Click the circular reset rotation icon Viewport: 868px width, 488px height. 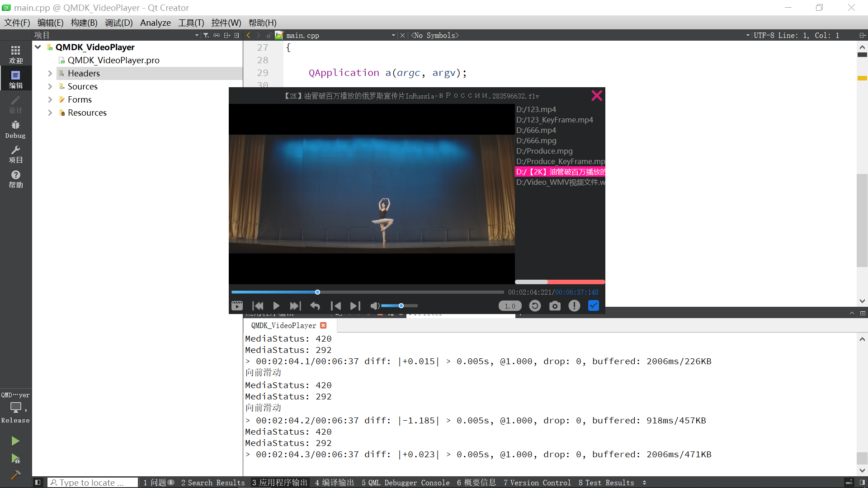(x=535, y=306)
